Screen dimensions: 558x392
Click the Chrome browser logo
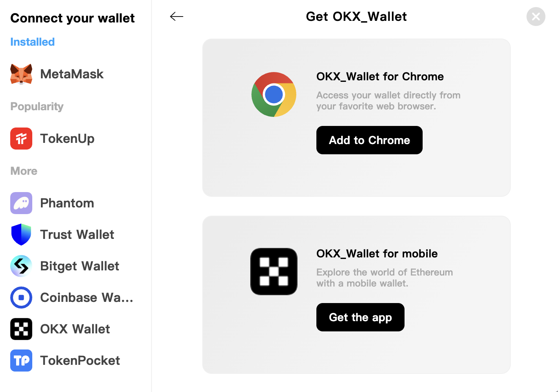(x=274, y=94)
